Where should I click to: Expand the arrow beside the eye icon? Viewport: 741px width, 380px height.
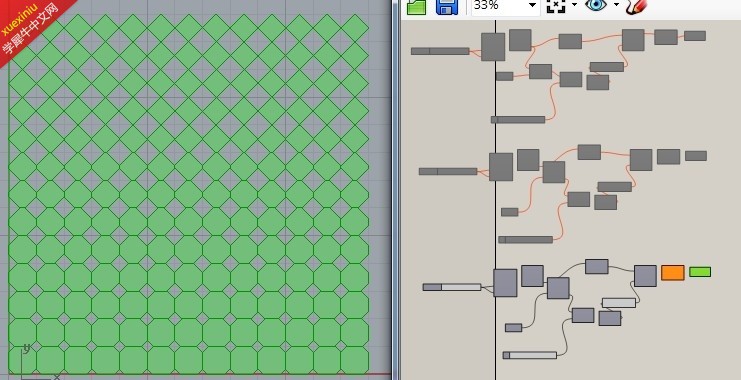tap(616, 5)
